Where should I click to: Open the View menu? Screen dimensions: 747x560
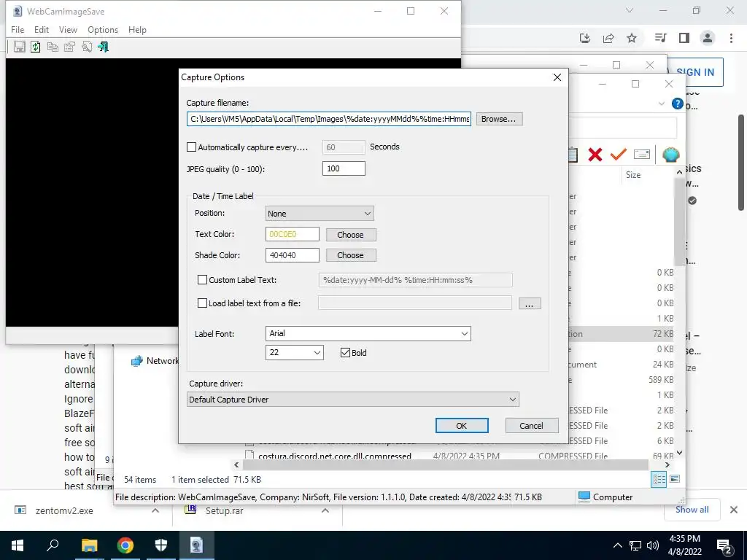tap(68, 29)
